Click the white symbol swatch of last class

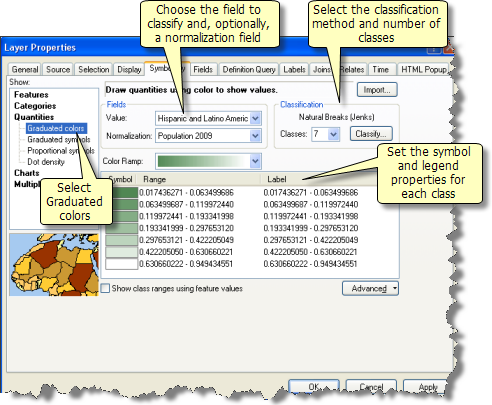coord(122,264)
